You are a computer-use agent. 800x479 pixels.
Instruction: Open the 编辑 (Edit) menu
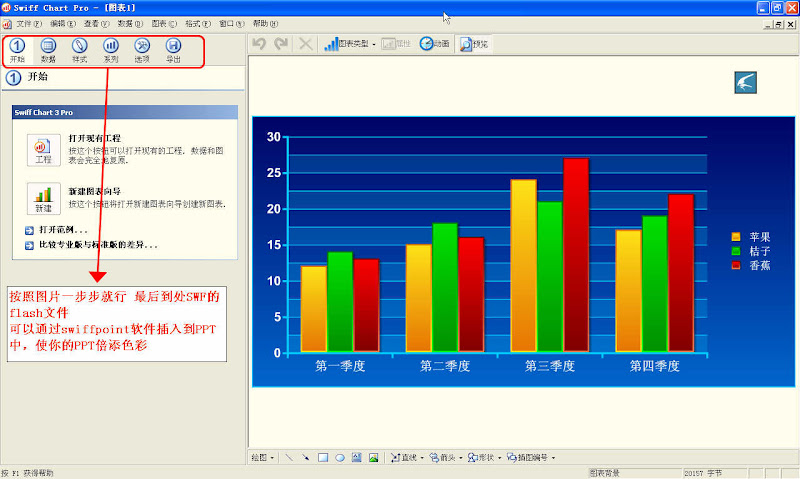pyautogui.click(x=62, y=23)
